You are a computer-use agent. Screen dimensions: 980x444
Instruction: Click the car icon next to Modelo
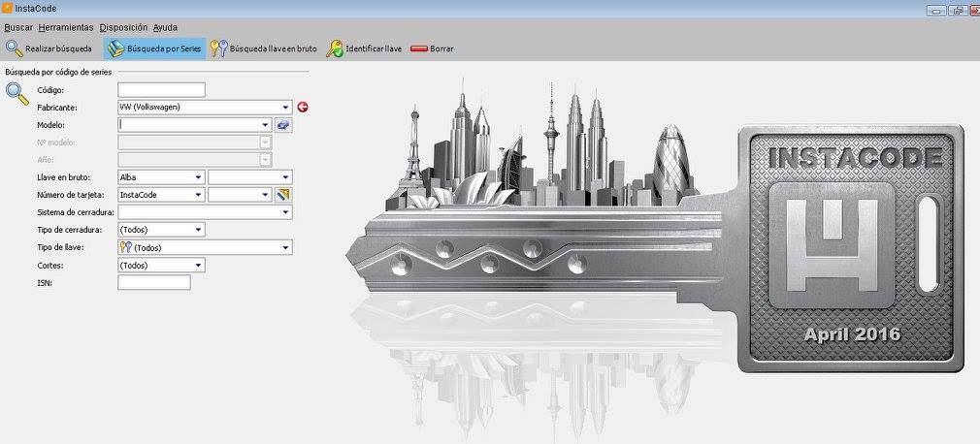click(x=283, y=125)
